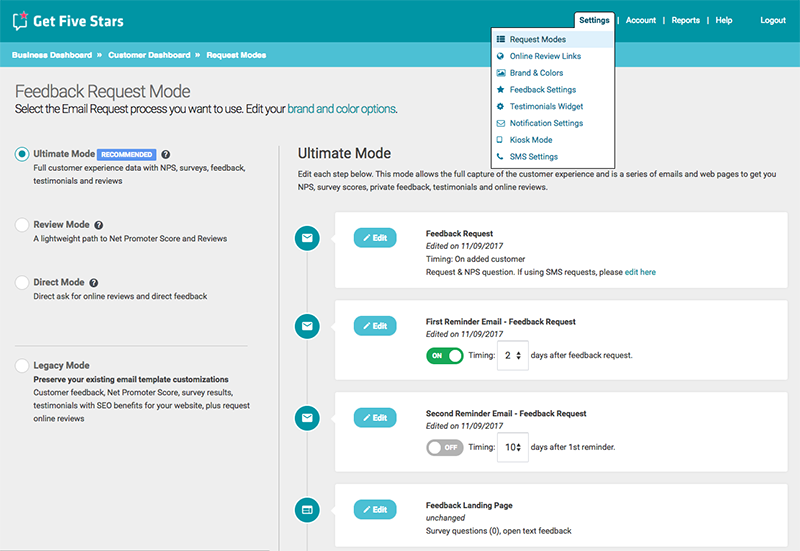
Task: Open Second Reminder timing days selector
Action: click(x=513, y=447)
